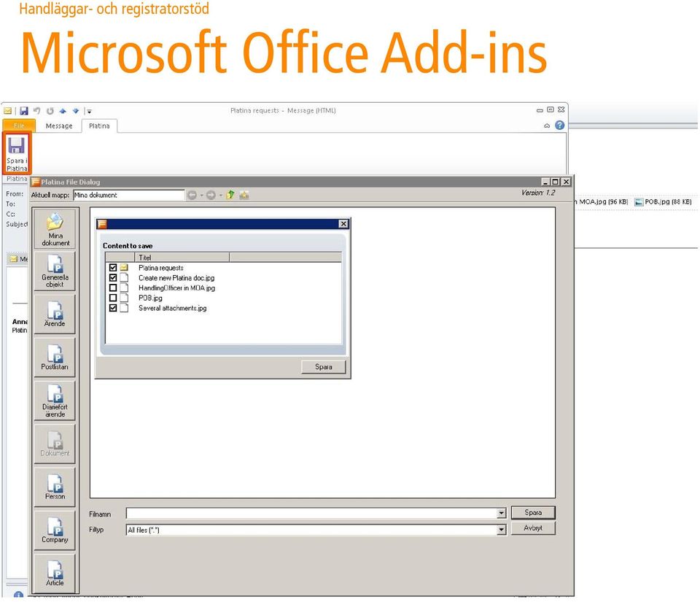Select Generella objekt in the sidebar
Screen dimensions: 700x602
coord(55,271)
